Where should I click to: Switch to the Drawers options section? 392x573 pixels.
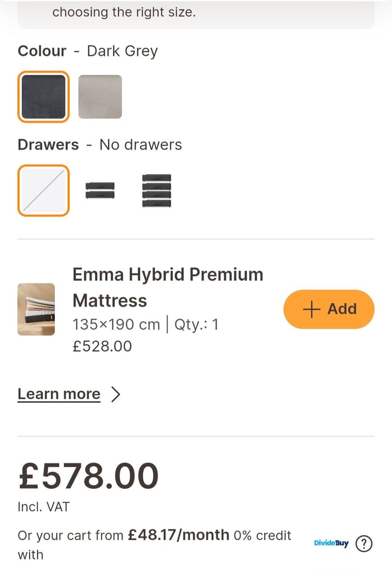[48, 144]
